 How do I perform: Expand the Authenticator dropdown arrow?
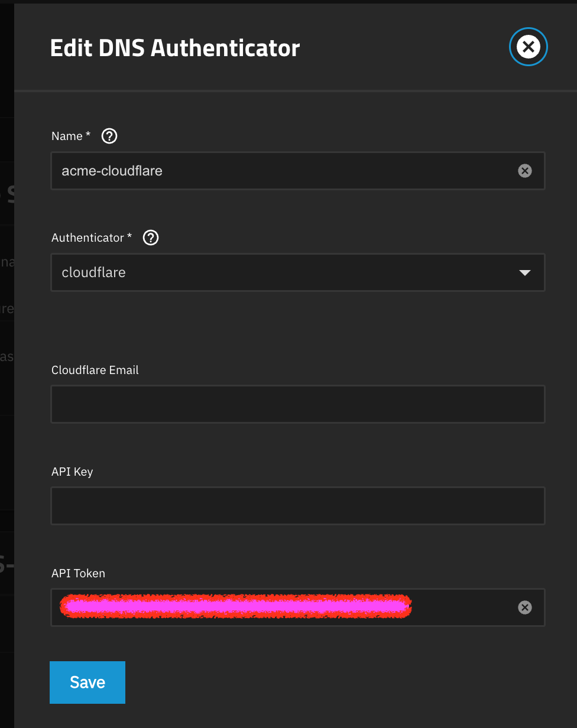coord(524,272)
